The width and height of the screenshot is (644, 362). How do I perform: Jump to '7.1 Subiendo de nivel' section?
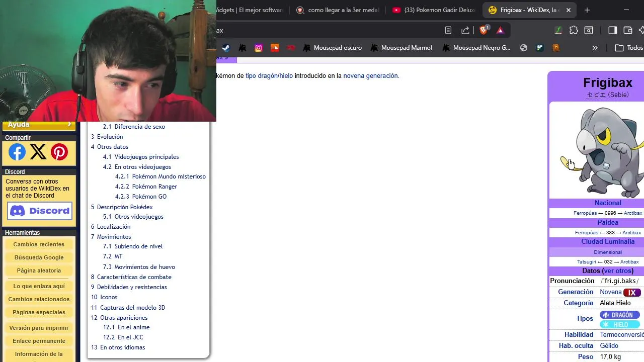tap(133, 246)
